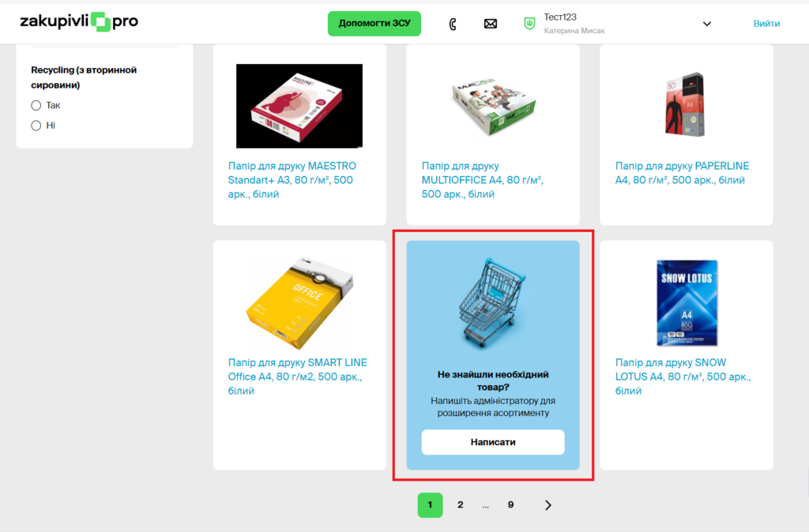This screenshot has width=809, height=532.
Task: Click the yellow SMART LINE Office thumbnail
Action: tap(299, 302)
